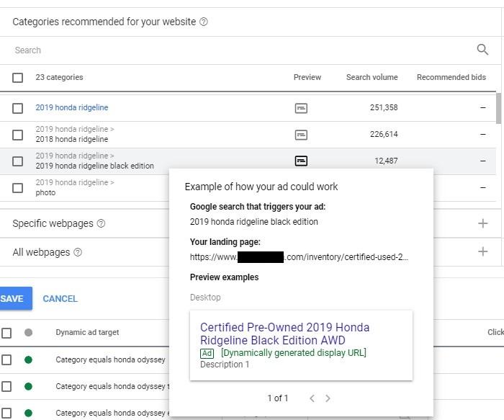
Task: Click the 12,487 search volume value
Action: (x=386, y=161)
